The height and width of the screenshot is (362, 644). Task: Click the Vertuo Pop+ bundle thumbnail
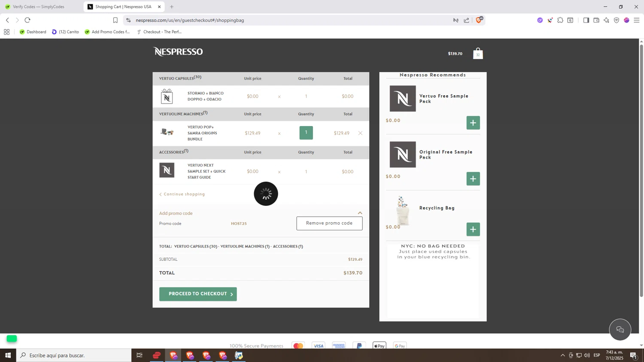point(167,132)
